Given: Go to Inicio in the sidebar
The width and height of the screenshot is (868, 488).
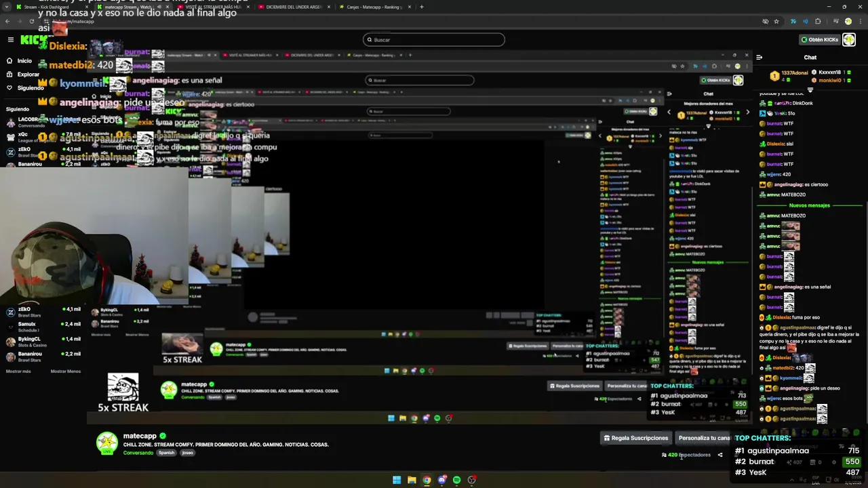Looking at the screenshot, I should point(20,60).
